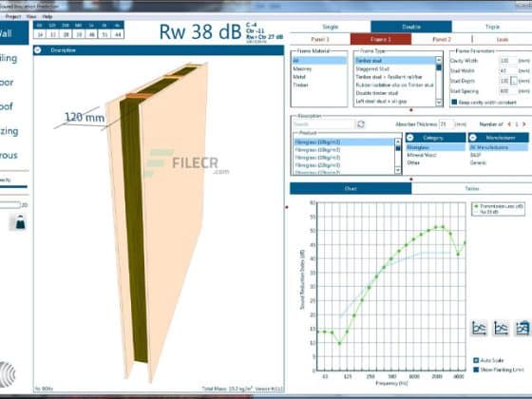The width and height of the screenshot is (532, 399).
Task: Click the first chart curve icon
Action: 479,328
